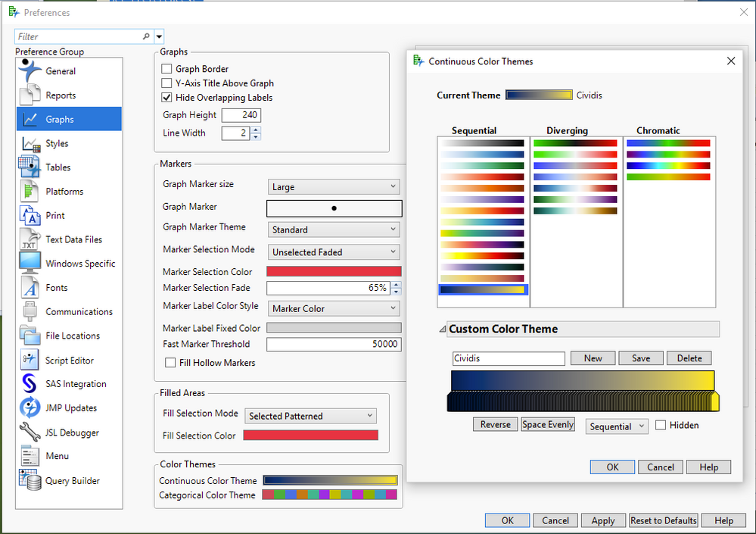Open the SAS Integration icon

30,383
